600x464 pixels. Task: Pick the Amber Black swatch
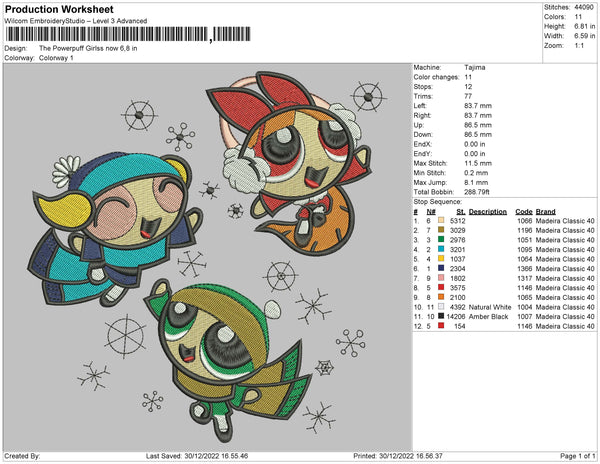click(x=441, y=316)
